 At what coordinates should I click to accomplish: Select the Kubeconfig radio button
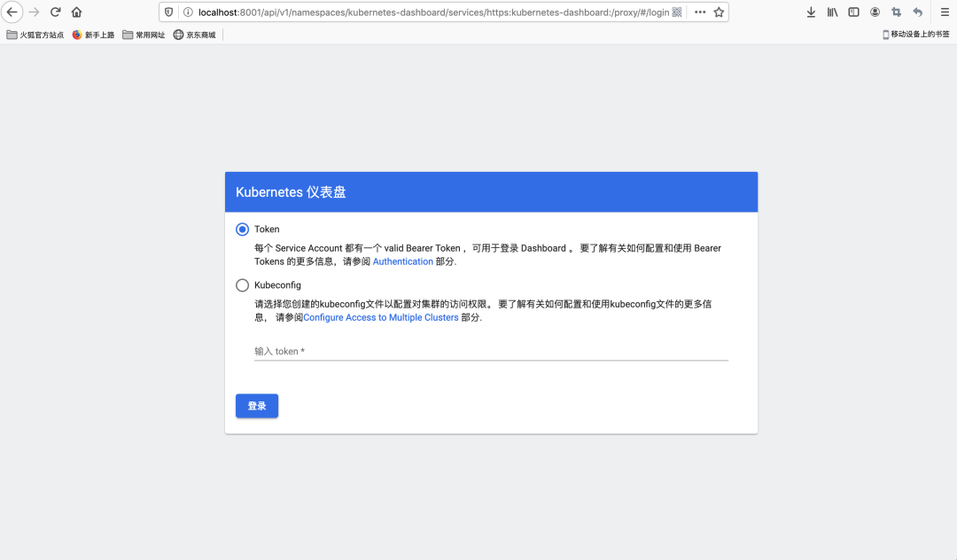[x=242, y=285]
